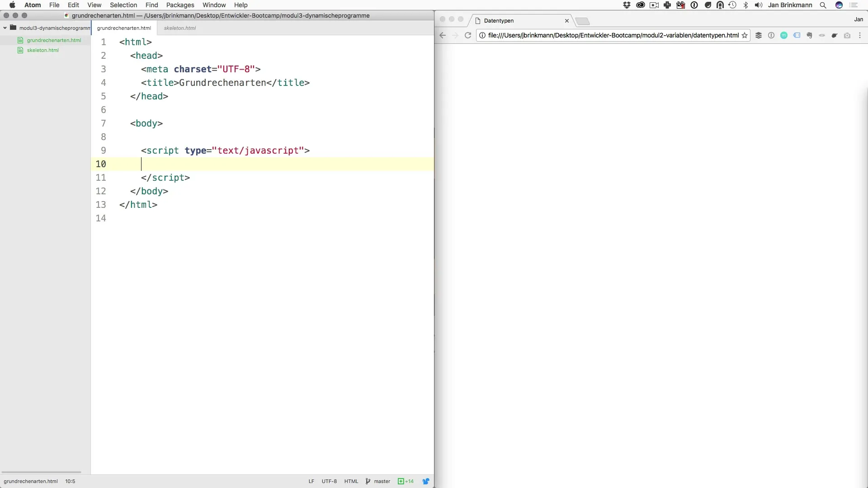Click the Time Machine menu bar icon
This screenshot has height=488, width=868.
pos(732,5)
